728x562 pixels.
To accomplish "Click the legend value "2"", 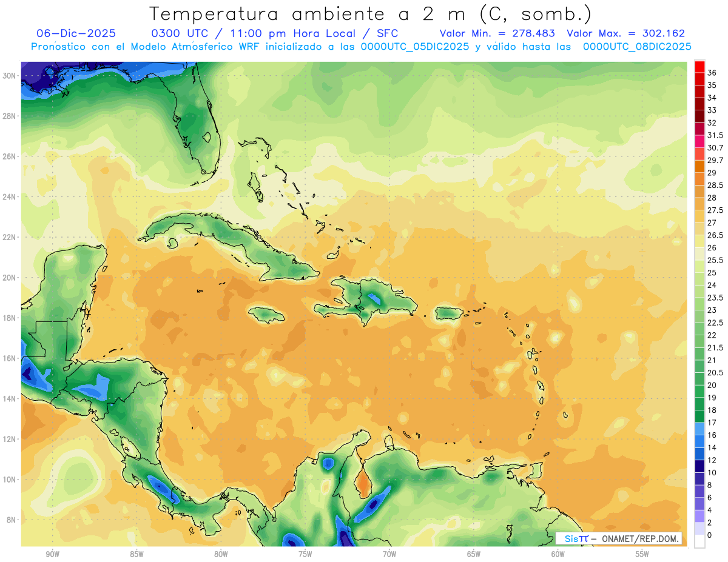I will pyautogui.click(x=710, y=523).
